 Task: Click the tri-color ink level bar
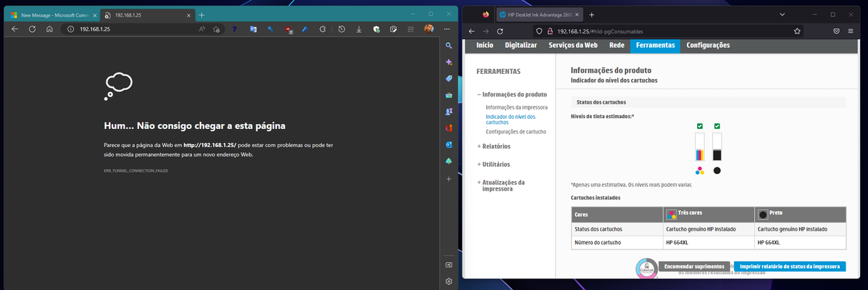[700, 146]
